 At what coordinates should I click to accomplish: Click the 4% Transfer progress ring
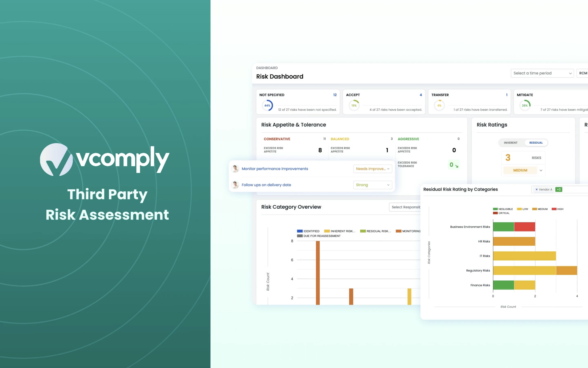point(439,105)
